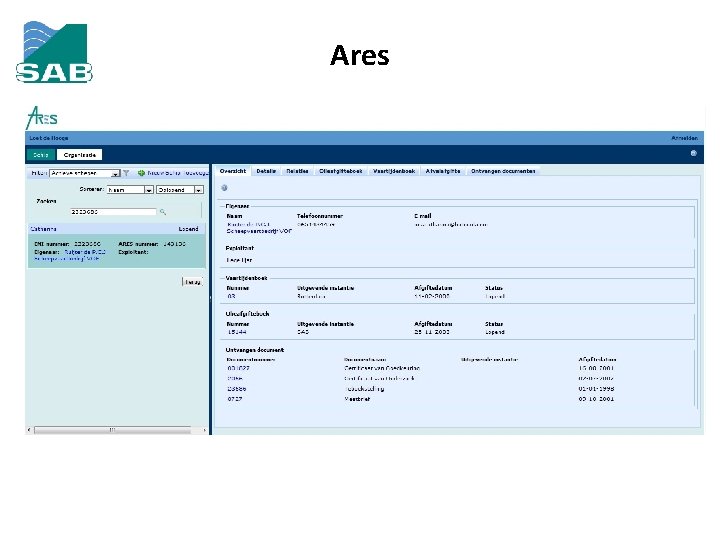Screen dimensions: 720x540
Task: Click the left panel horizontal scrollbar
Action: [112, 430]
